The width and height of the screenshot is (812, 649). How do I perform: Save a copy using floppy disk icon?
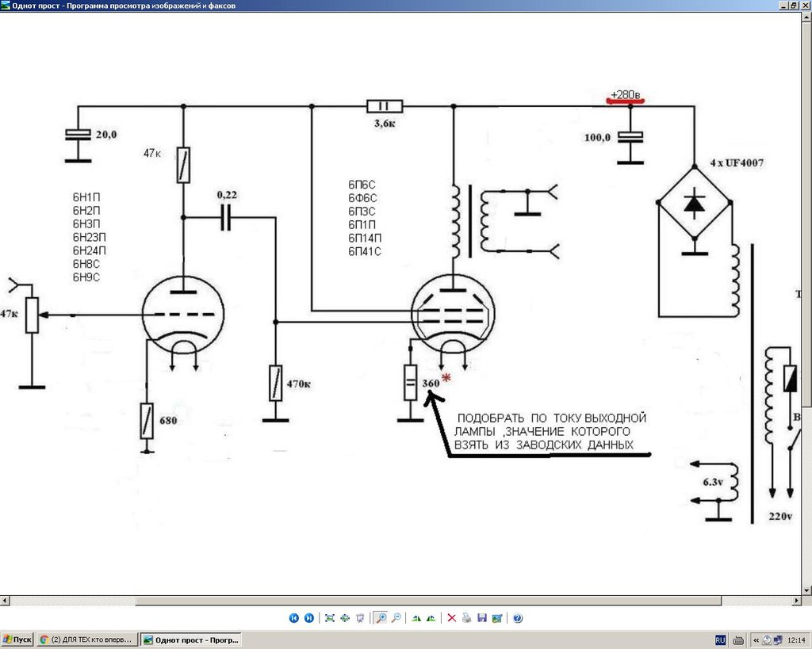point(481,618)
